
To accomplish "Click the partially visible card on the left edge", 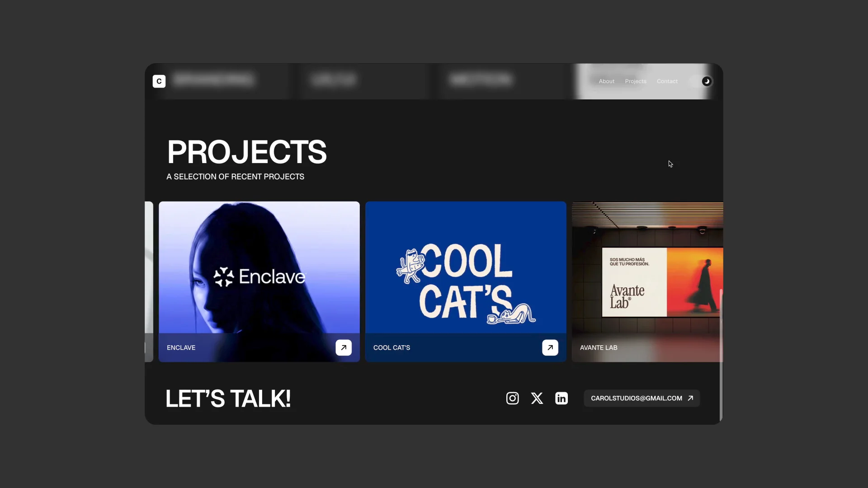I will pyautogui.click(x=149, y=282).
